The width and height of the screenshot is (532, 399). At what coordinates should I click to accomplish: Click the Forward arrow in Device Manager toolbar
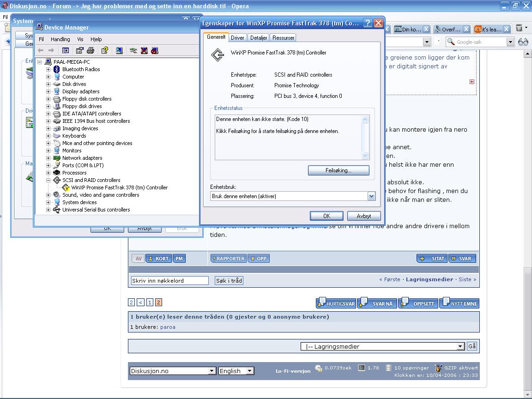[x=51, y=50]
